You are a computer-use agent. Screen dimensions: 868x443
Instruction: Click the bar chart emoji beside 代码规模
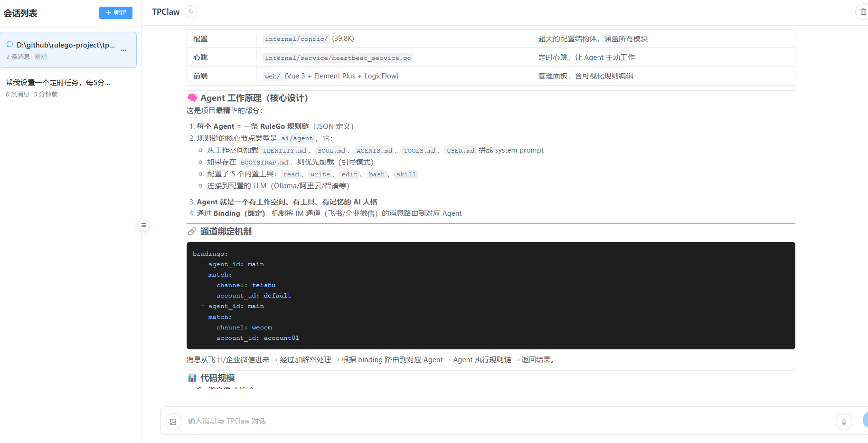click(x=192, y=378)
